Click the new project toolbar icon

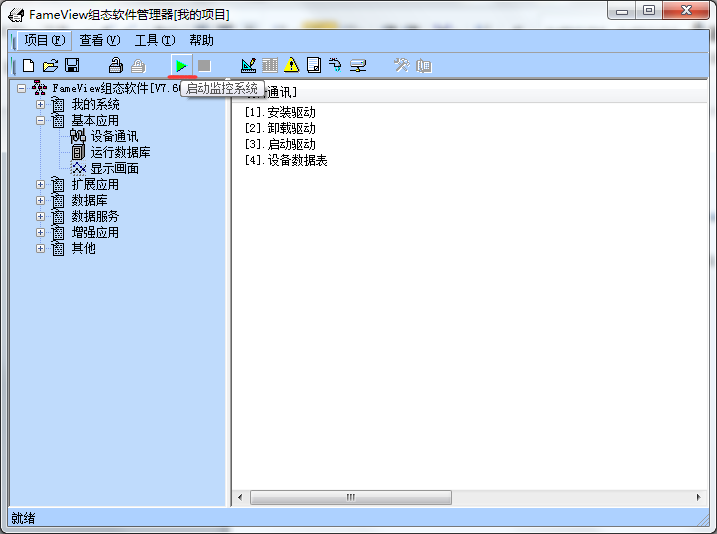point(28,66)
